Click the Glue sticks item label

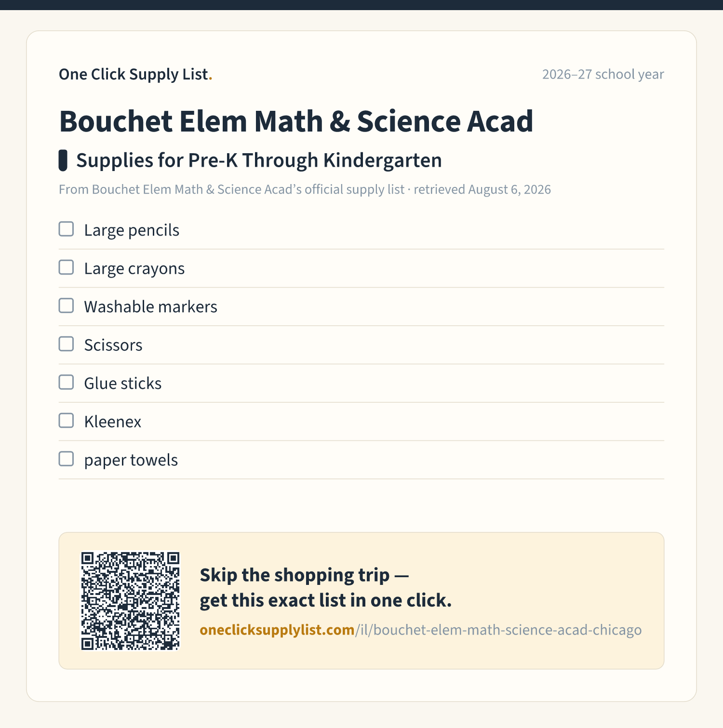coord(123,383)
